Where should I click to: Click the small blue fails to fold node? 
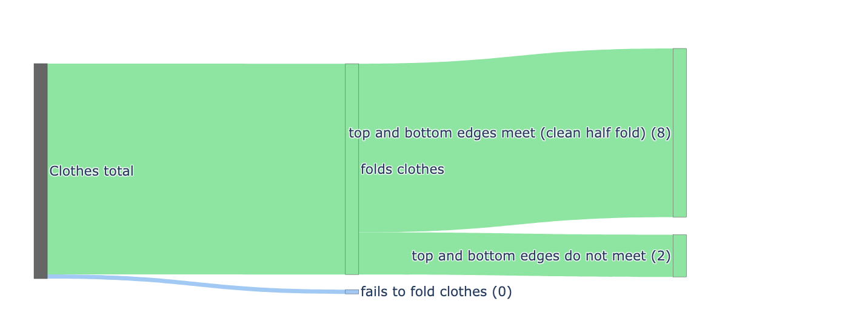point(352,292)
